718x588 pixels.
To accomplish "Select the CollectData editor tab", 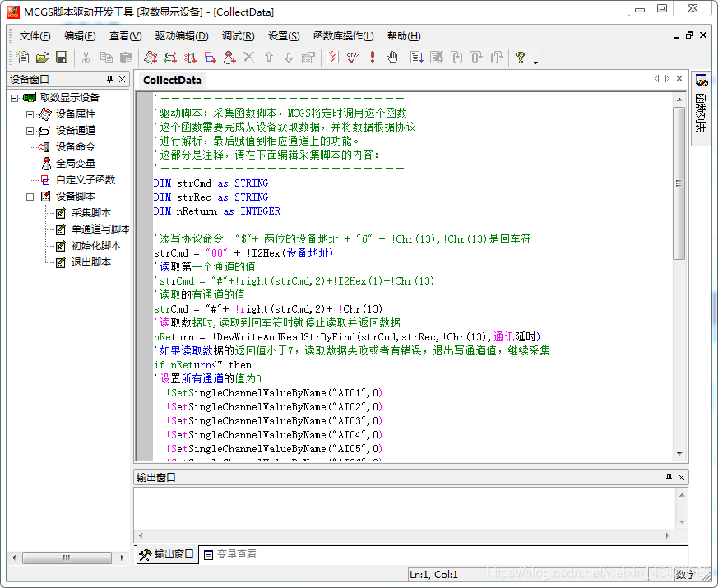I will point(172,80).
